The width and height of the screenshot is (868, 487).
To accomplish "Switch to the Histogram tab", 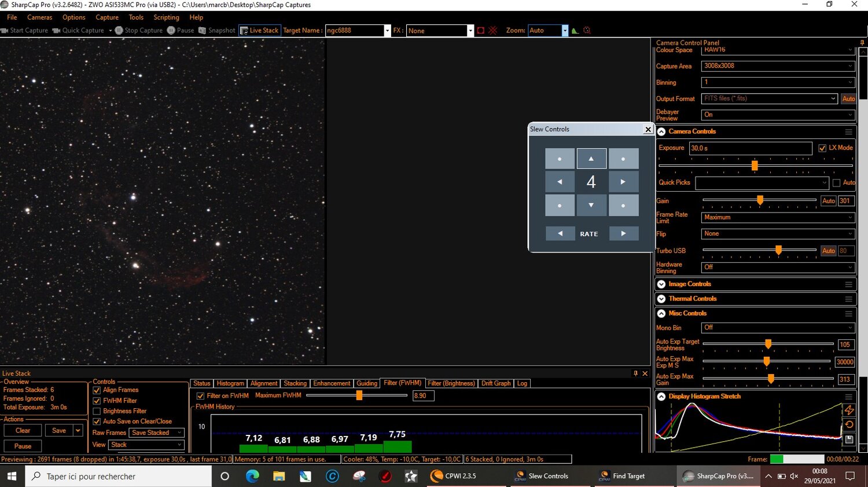I will [x=230, y=383].
